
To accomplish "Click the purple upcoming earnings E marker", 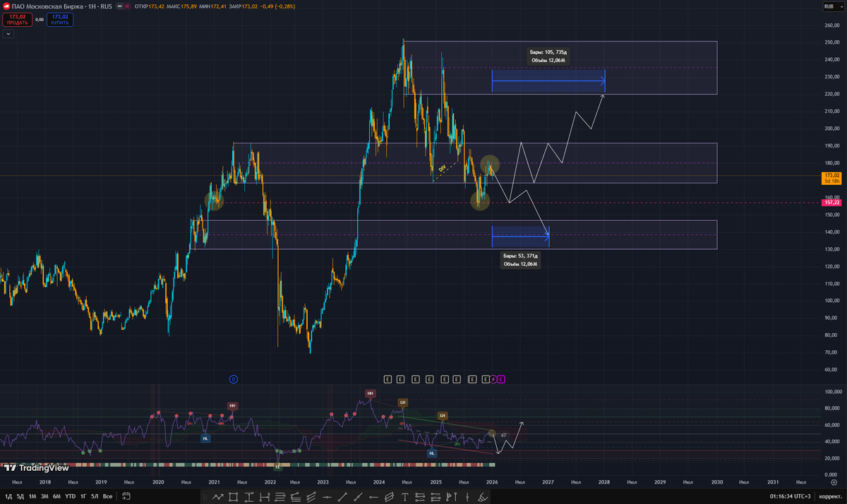I will (x=501, y=379).
